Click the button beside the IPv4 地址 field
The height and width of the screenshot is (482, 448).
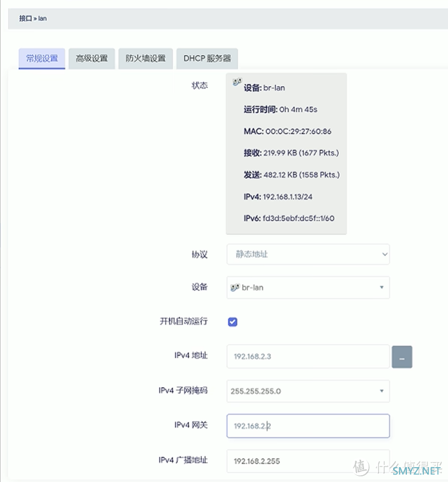pos(402,357)
